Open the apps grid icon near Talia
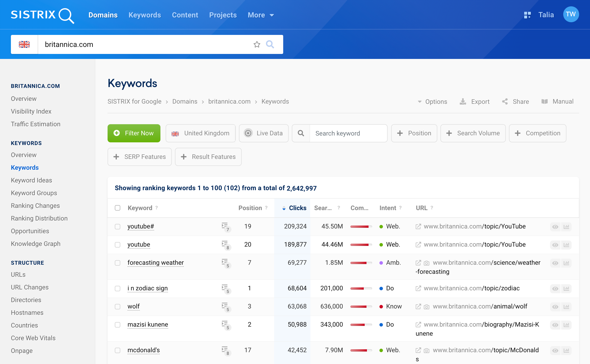Viewport: 590px width, 364px height. (527, 15)
